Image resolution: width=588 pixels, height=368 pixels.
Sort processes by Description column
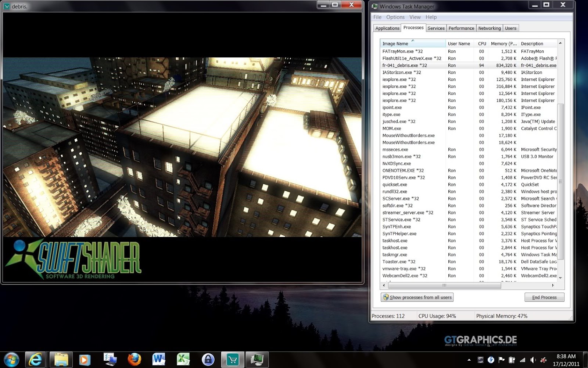pos(538,43)
